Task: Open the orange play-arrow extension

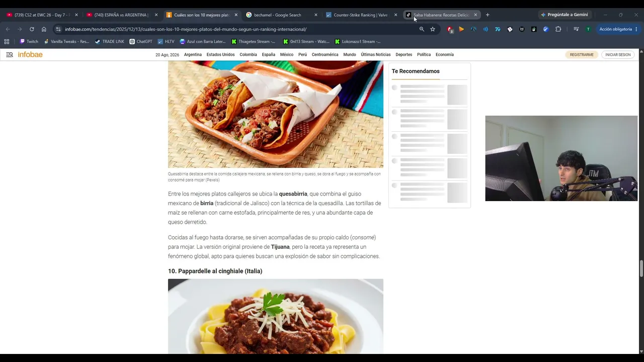Action: point(461,29)
